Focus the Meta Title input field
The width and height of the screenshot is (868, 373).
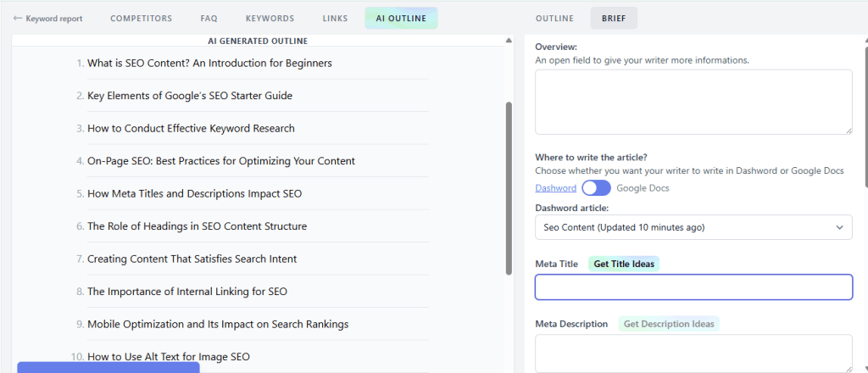coord(693,287)
